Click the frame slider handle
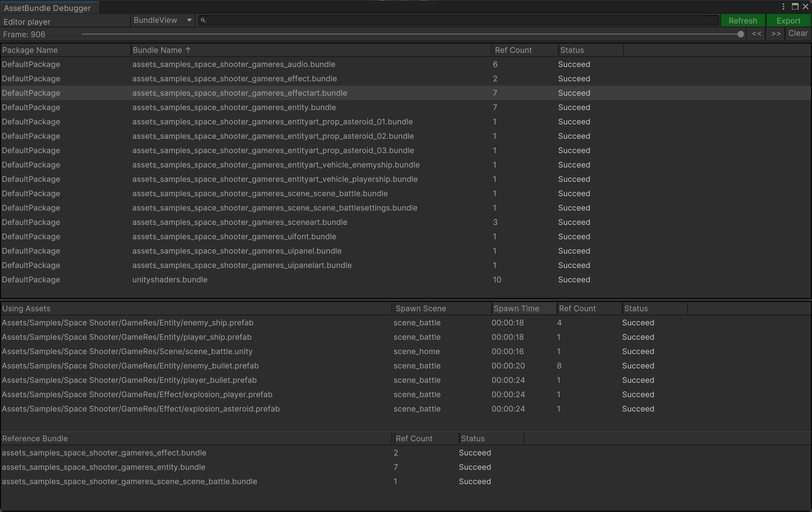The image size is (812, 512). click(741, 34)
